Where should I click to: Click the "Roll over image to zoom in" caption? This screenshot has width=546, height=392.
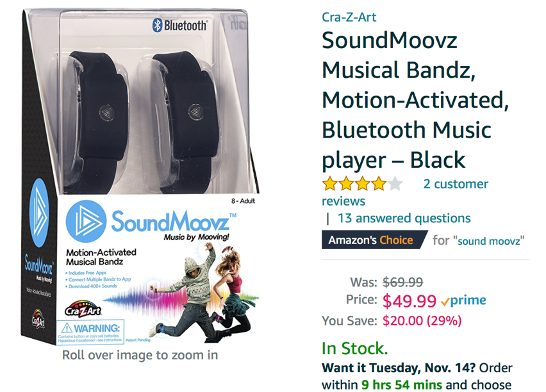140,355
